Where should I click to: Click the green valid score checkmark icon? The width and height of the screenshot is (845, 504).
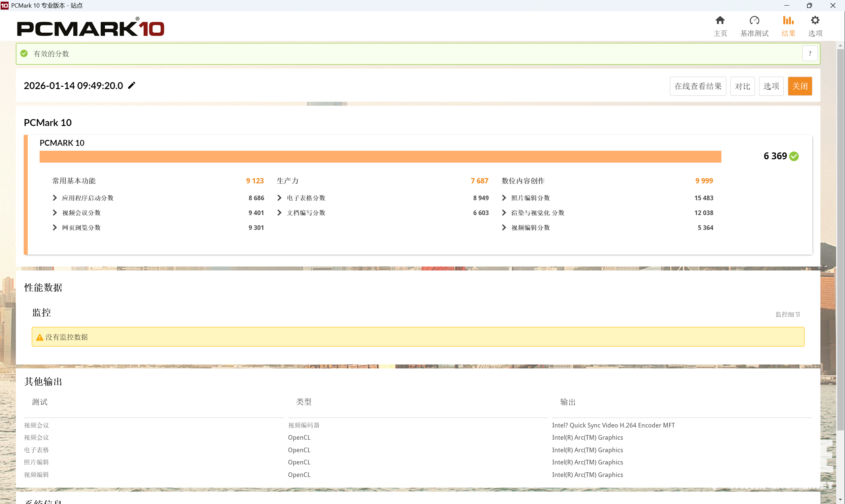pyautogui.click(x=24, y=54)
